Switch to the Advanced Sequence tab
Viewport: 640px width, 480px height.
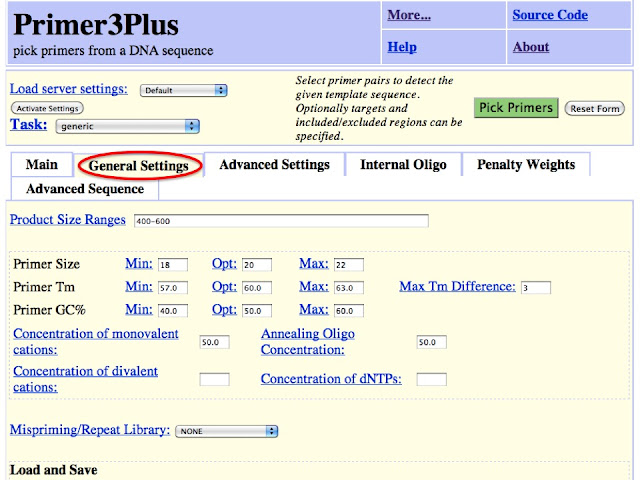(x=85, y=189)
